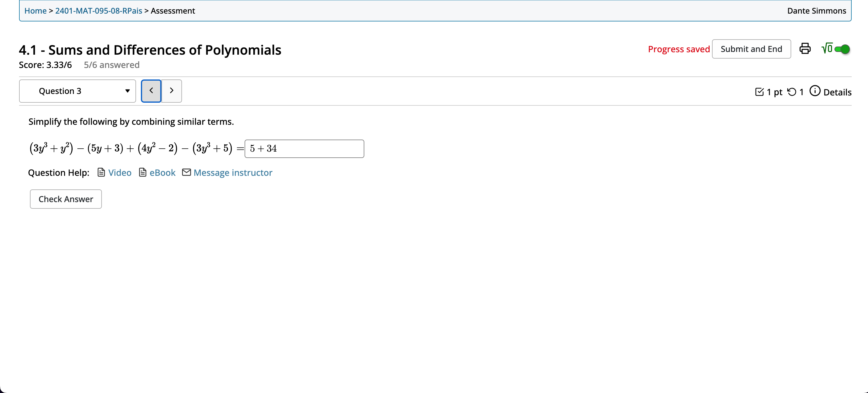The image size is (868, 393).
Task: Go to previous question with left chevron
Action: 151,91
